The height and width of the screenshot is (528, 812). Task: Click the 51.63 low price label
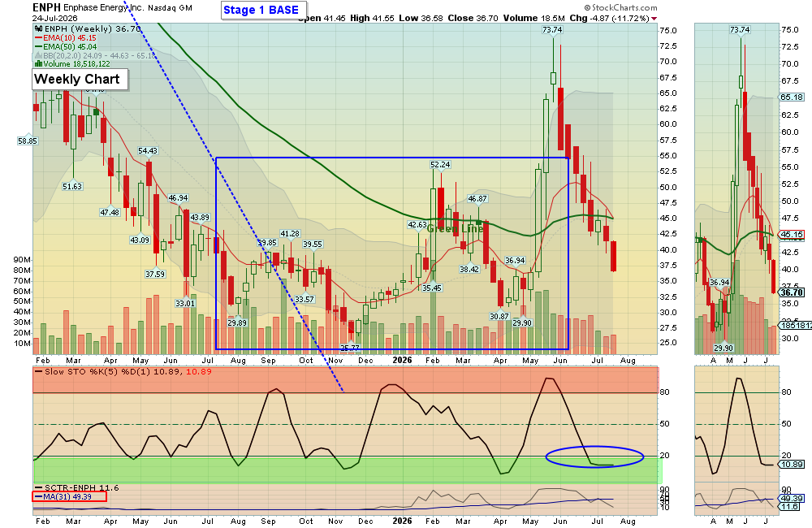72,186
